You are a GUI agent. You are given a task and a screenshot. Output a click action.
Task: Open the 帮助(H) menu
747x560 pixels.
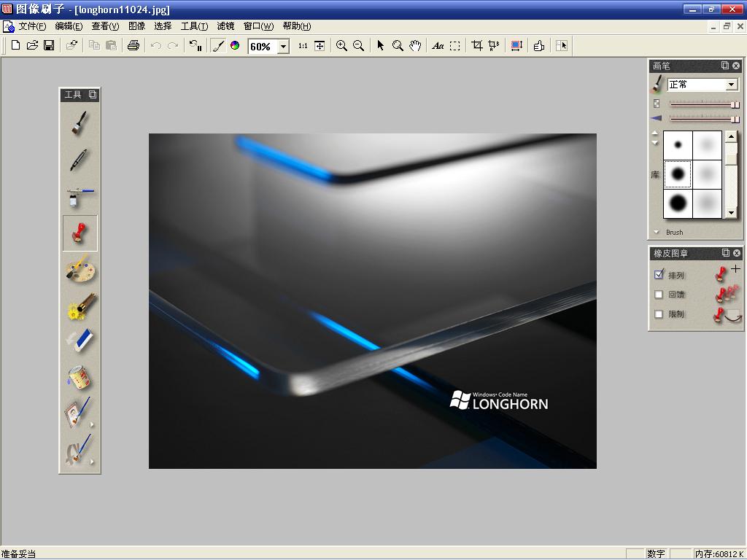pyautogui.click(x=297, y=26)
